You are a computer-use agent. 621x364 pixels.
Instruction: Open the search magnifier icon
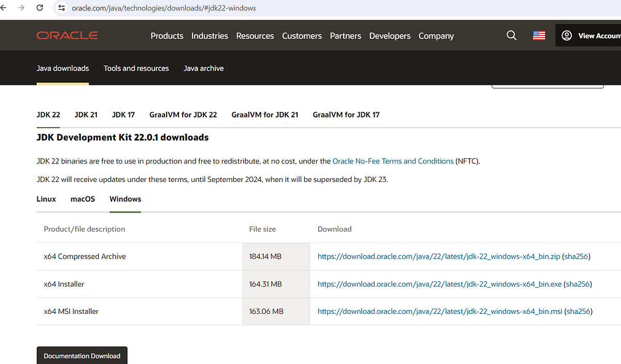(x=511, y=36)
